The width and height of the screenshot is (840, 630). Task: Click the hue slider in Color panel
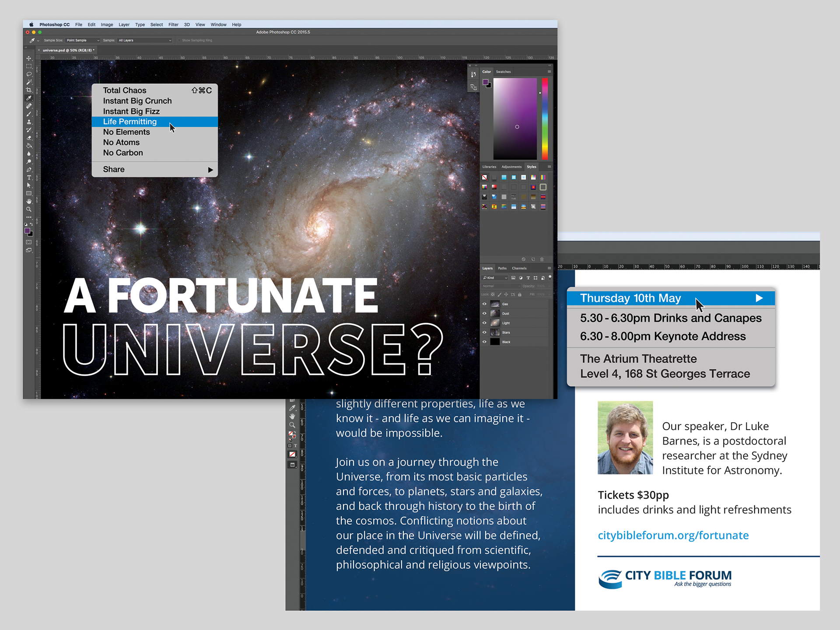545,119
